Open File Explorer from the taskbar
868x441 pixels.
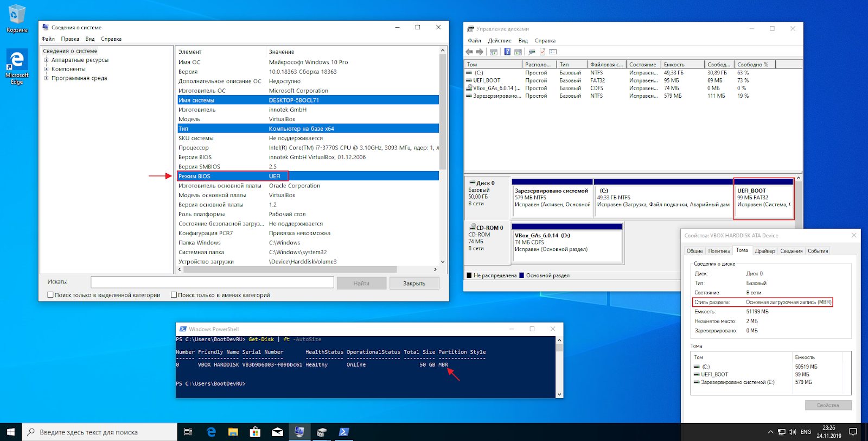[233, 432]
